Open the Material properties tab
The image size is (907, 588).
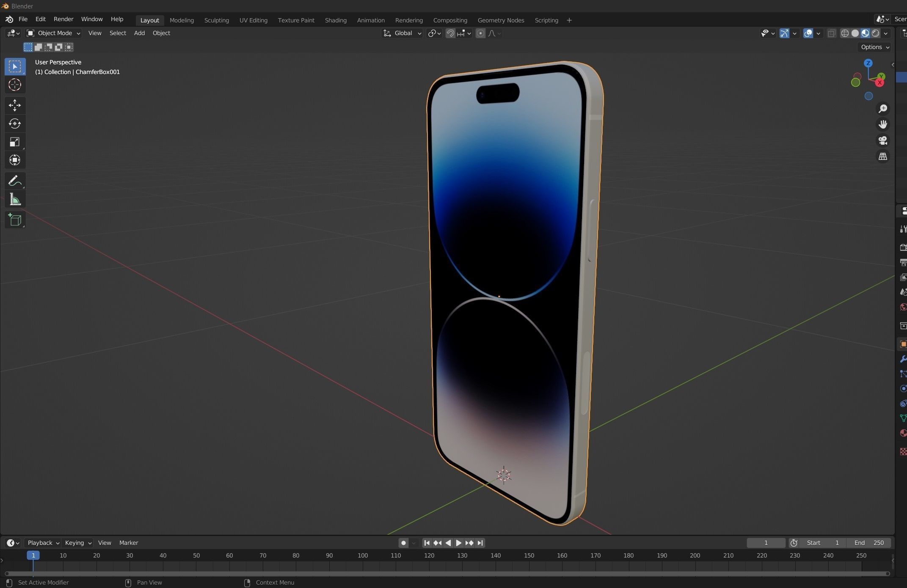(x=903, y=433)
